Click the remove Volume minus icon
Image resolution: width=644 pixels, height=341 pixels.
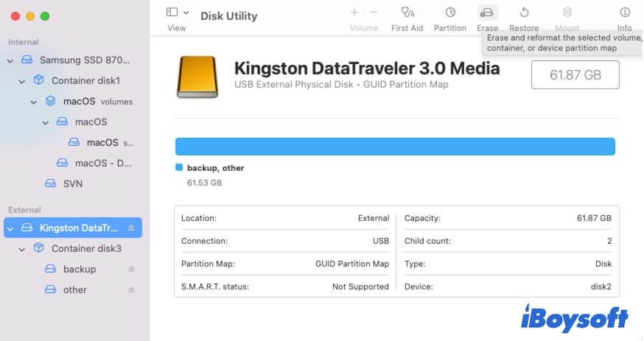(x=374, y=13)
